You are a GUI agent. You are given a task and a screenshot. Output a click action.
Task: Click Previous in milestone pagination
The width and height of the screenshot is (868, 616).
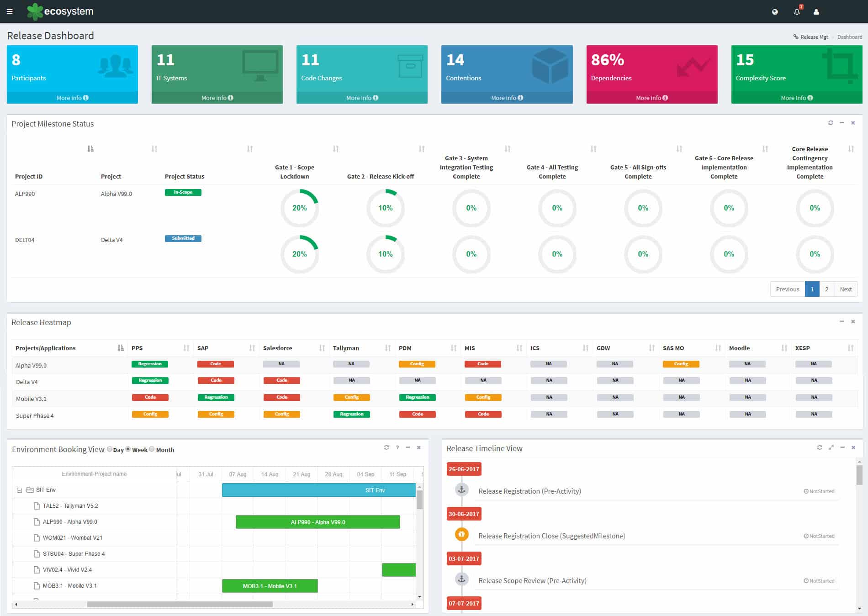pyautogui.click(x=788, y=289)
